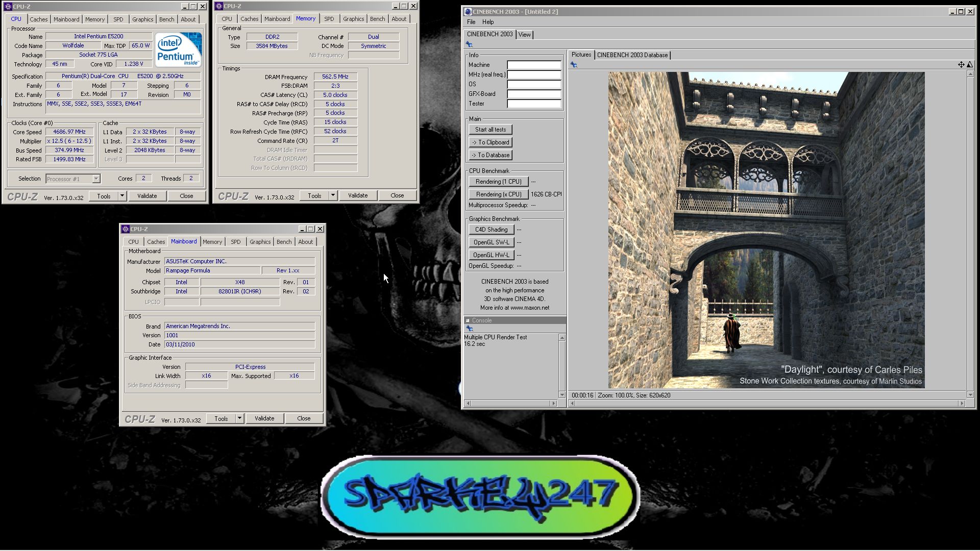Click picture viewer scroll-down arrow
The width and height of the screenshot is (980, 551).
[x=970, y=395]
